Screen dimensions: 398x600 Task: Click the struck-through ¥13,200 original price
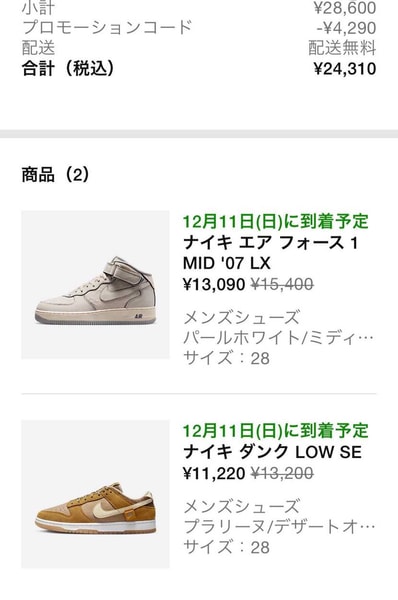pyautogui.click(x=282, y=473)
